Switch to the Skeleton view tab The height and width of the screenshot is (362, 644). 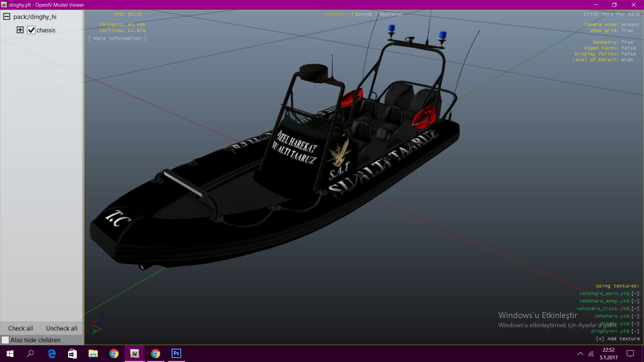click(x=391, y=14)
